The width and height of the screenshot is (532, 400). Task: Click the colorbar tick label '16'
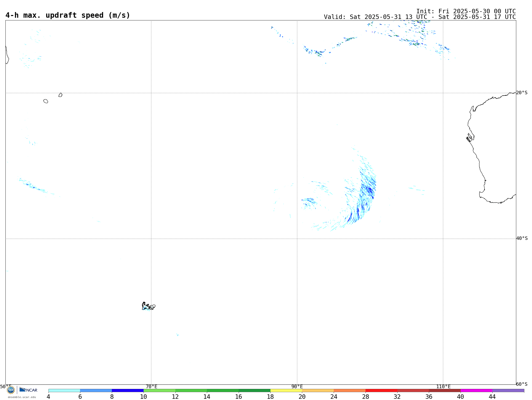click(239, 397)
